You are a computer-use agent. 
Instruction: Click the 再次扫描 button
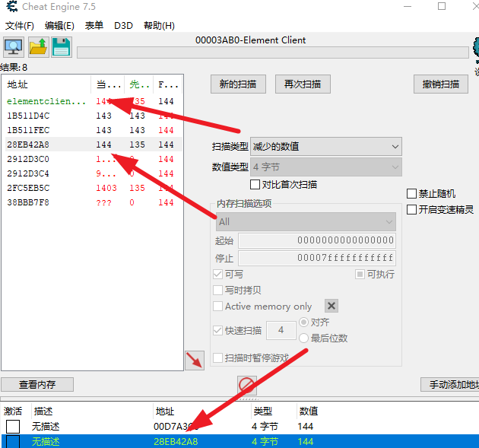[303, 84]
